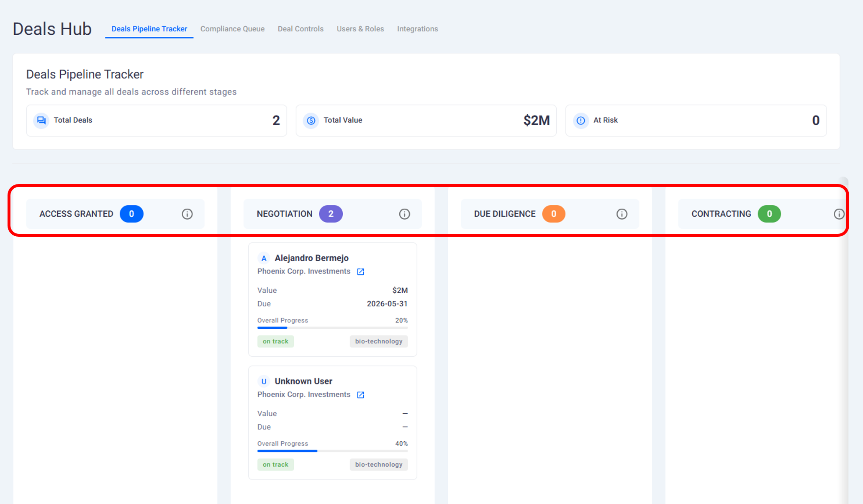Click the Deals Pipeline Tracker tab
This screenshot has height=504, width=863.
(x=149, y=29)
